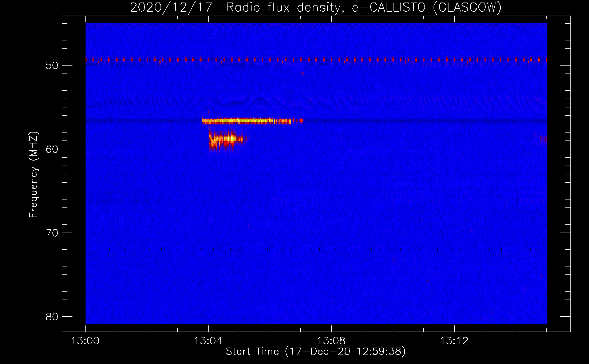Click the plot title mentioning e-CALLISTO (GLASGOW)
The height and width of the screenshot is (364, 589).
[316, 8]
